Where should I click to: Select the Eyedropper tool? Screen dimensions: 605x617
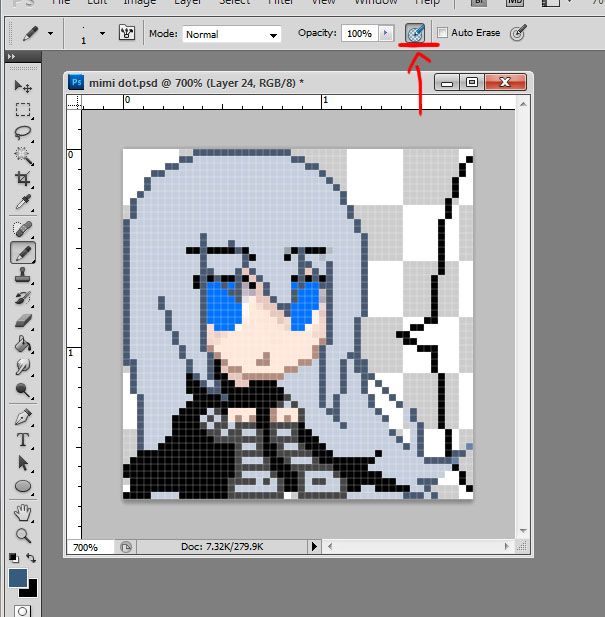coord(22,202)
